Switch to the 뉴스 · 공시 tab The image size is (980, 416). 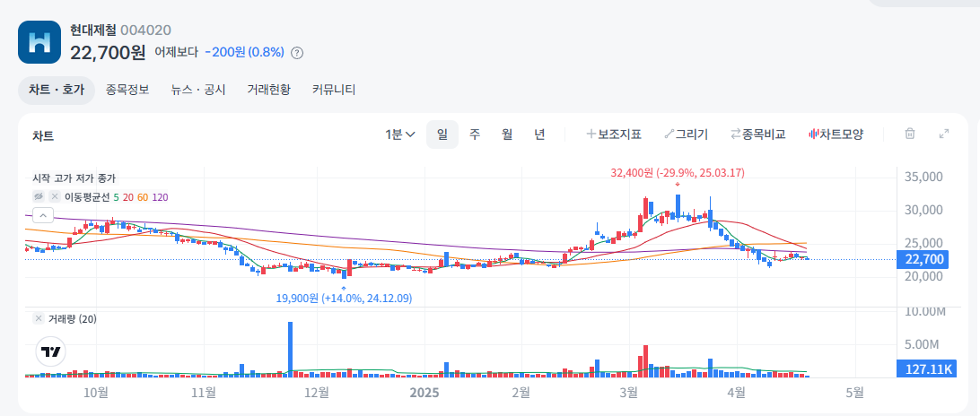pyautogui.click(x=198, y=90)
